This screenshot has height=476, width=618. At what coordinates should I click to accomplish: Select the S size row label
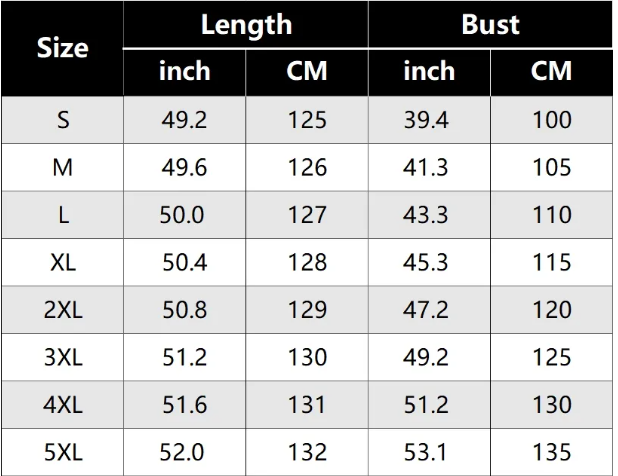point(63,120)
